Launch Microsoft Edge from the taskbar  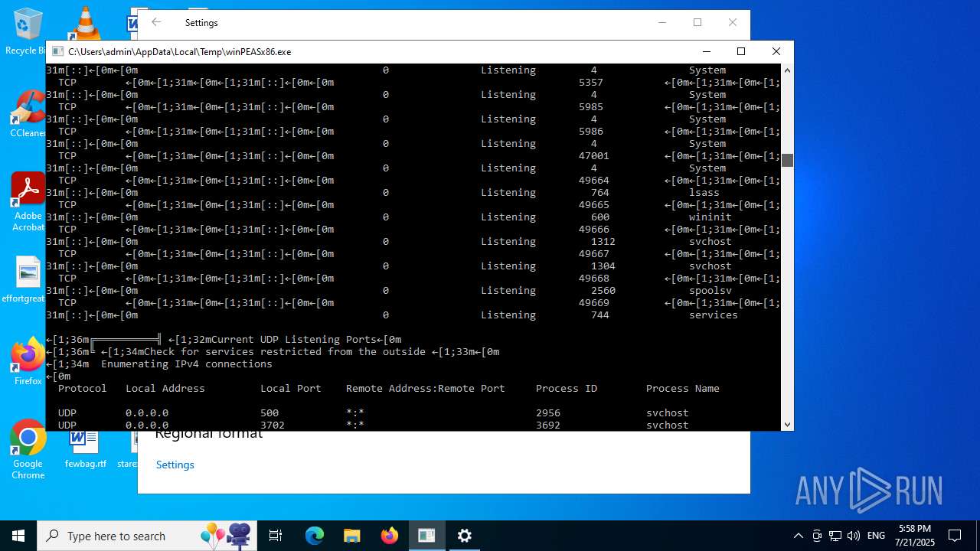[315, 536]
